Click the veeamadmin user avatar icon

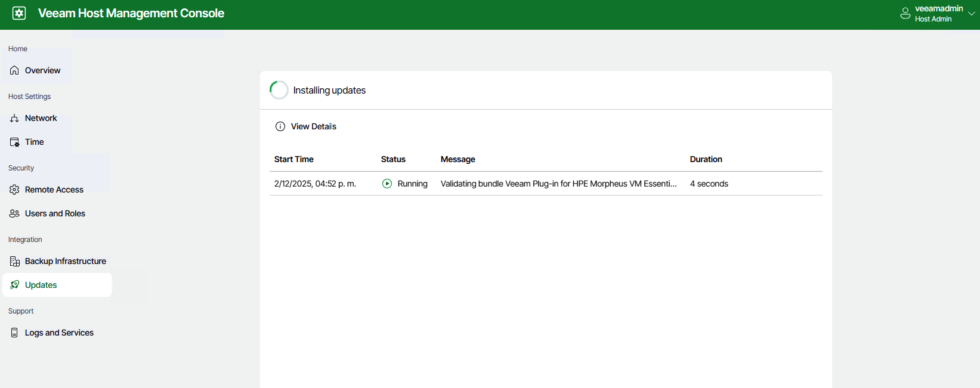point(905,13)
